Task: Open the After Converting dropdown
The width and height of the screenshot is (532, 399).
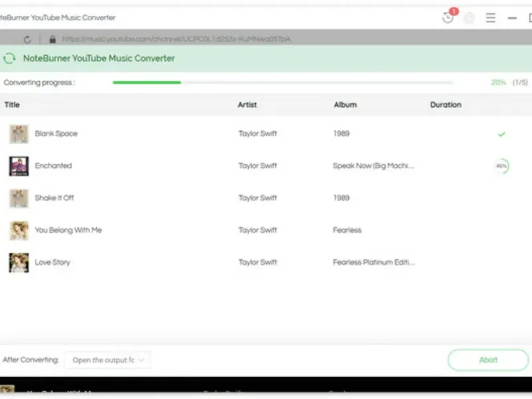Action: point(108,360)
